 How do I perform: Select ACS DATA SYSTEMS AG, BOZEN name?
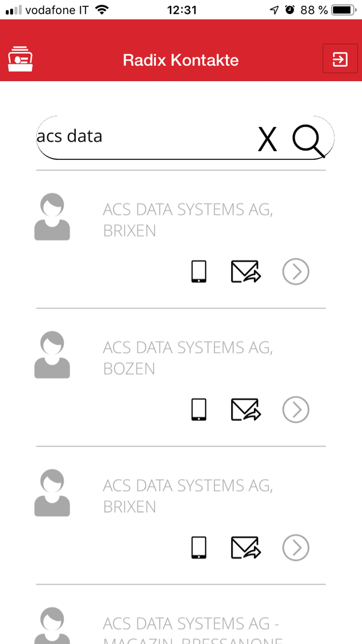(188, 358)
